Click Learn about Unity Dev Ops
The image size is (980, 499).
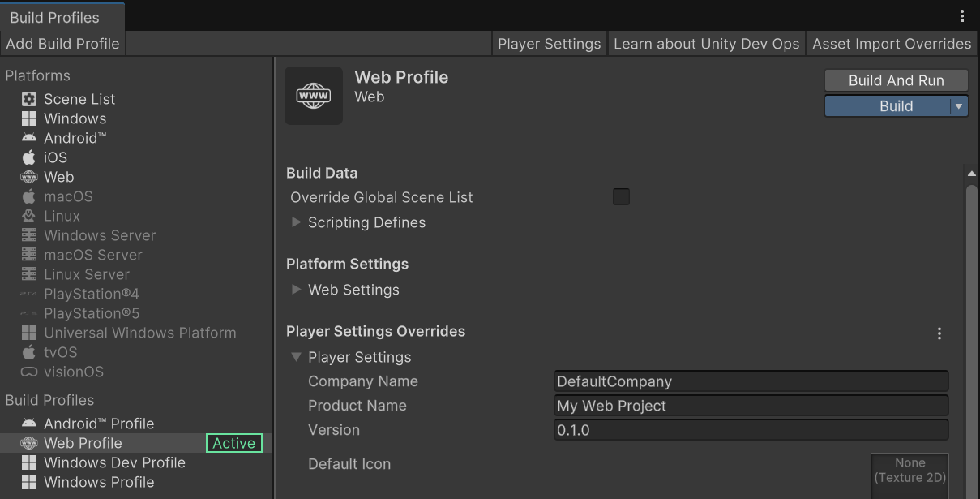[x=707, y=44]
